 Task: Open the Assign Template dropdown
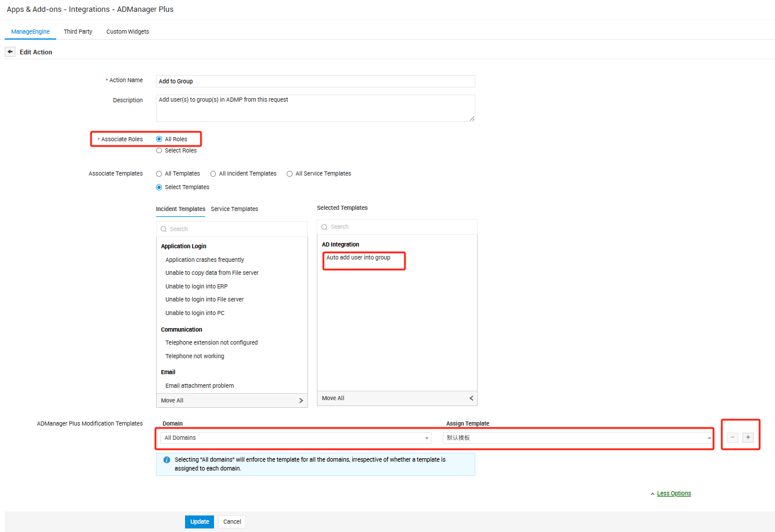point(578,438)
